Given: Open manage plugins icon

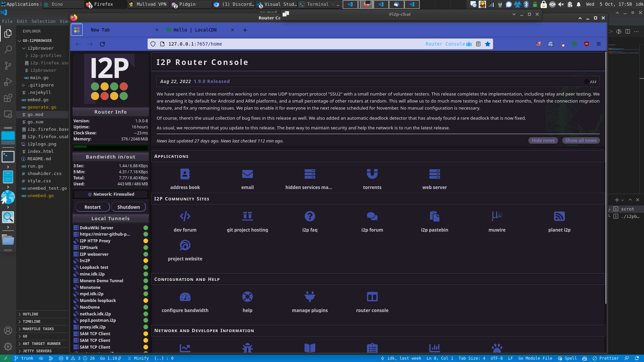Looking at the screenshot, I should coord(310,297).
